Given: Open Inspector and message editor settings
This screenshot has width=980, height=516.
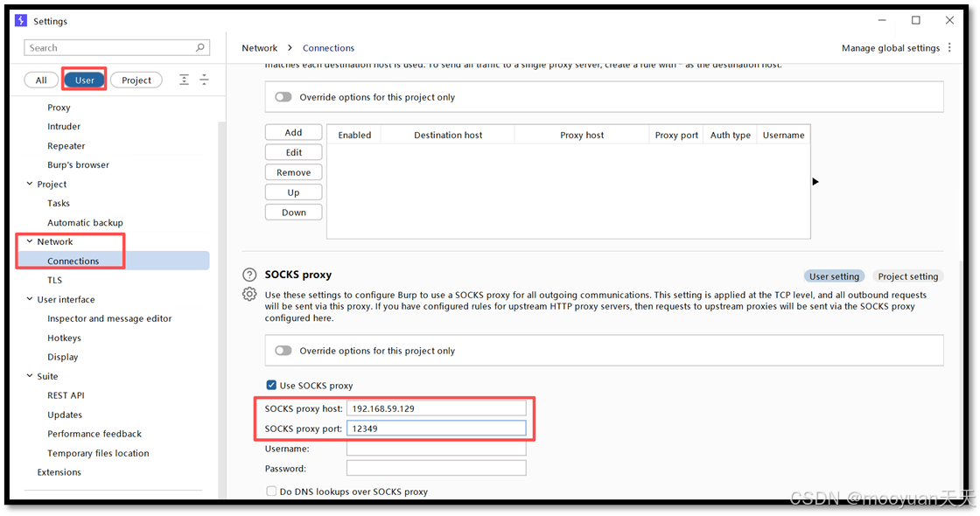Looking at the screenshot, I should click(x=109, y=318).
